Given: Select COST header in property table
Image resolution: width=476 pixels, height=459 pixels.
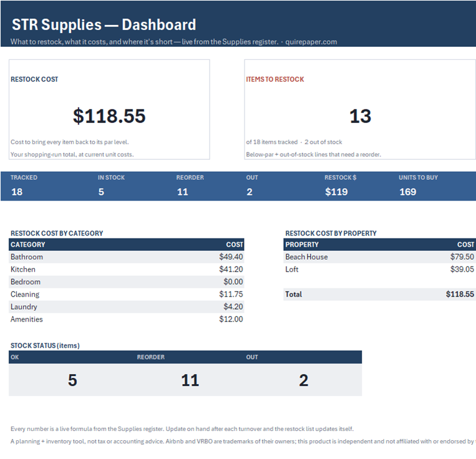Looking at the screenshot, I should (465, 245).
